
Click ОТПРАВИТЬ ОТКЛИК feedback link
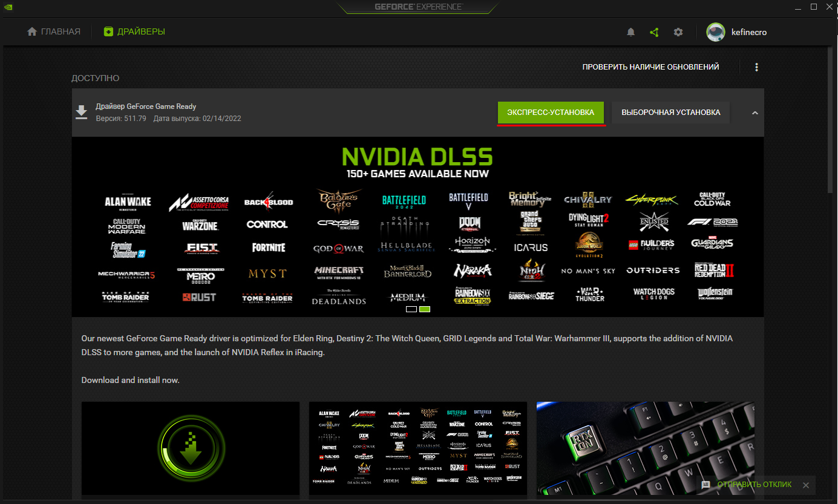point(755,485)
